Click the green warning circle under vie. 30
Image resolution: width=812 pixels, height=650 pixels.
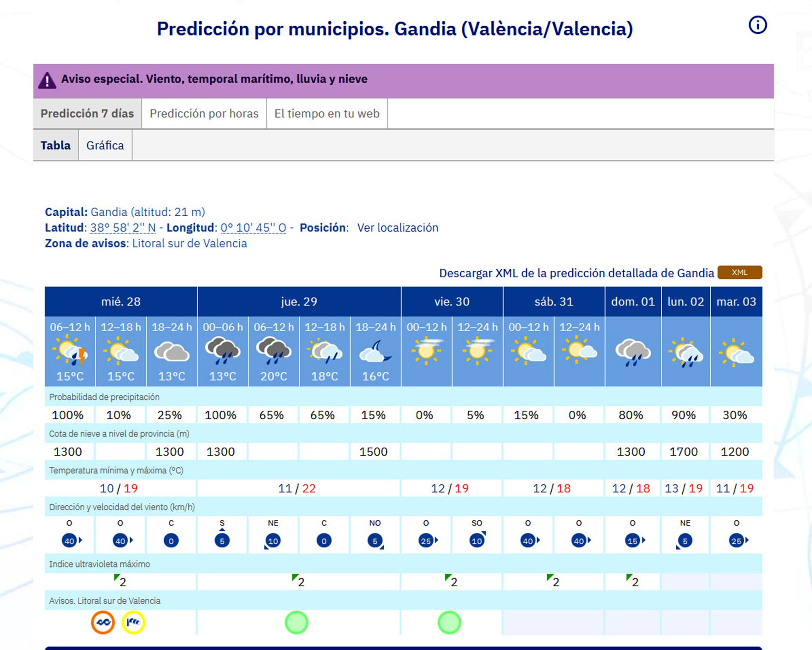point(449,623)
